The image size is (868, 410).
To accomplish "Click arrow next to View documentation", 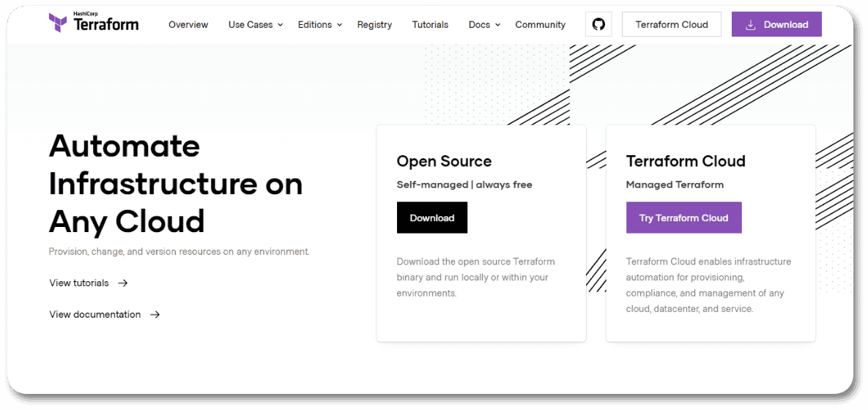I will click(155, 314).
